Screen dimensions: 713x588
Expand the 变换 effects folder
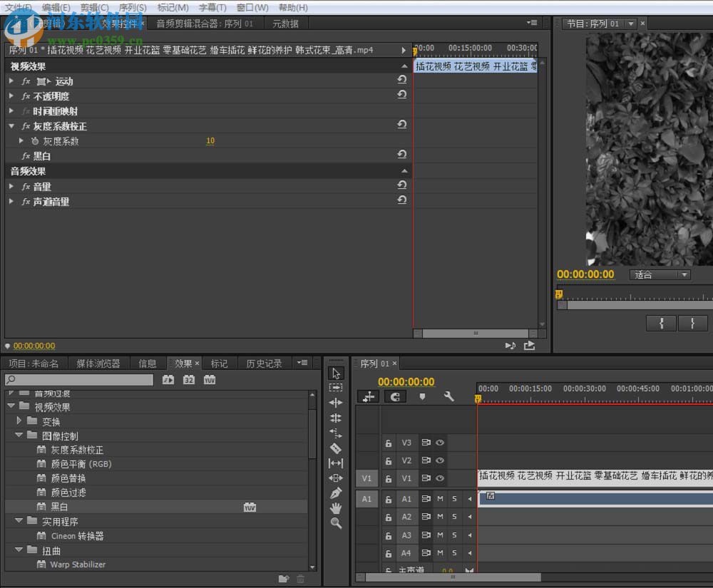18,421
